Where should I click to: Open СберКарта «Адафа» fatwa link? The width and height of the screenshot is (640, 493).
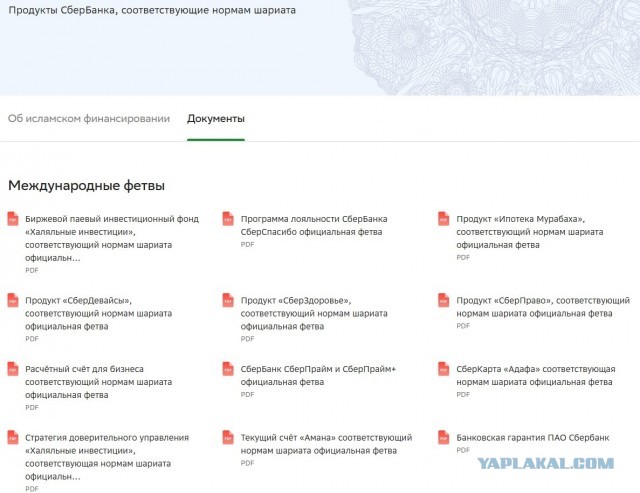coord(536,375)
